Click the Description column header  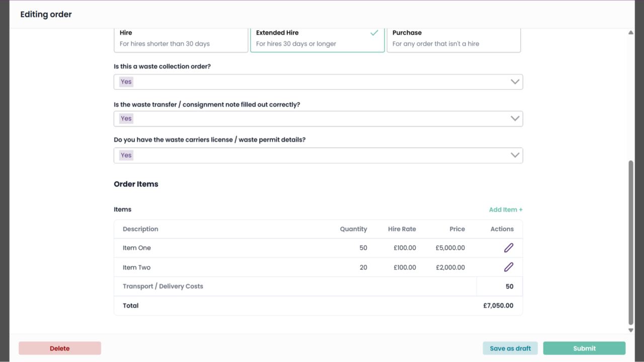[140, 229]
